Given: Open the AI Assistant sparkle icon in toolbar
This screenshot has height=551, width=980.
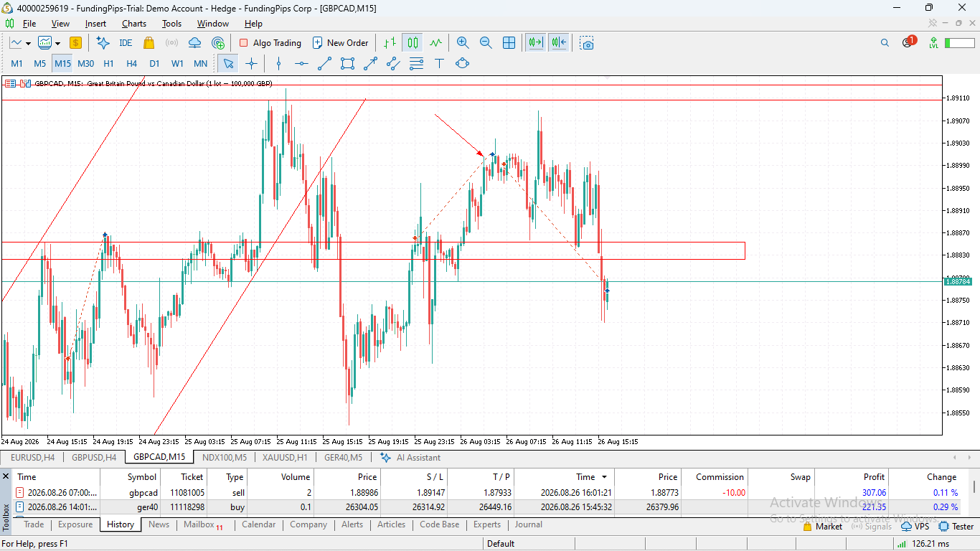Looking at the screenshot, I should click(103, 43).
